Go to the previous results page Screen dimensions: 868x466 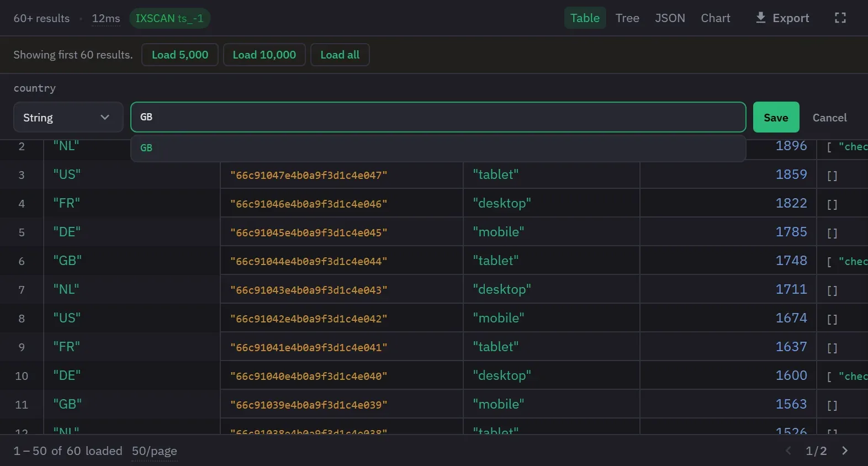click(788, 451)
